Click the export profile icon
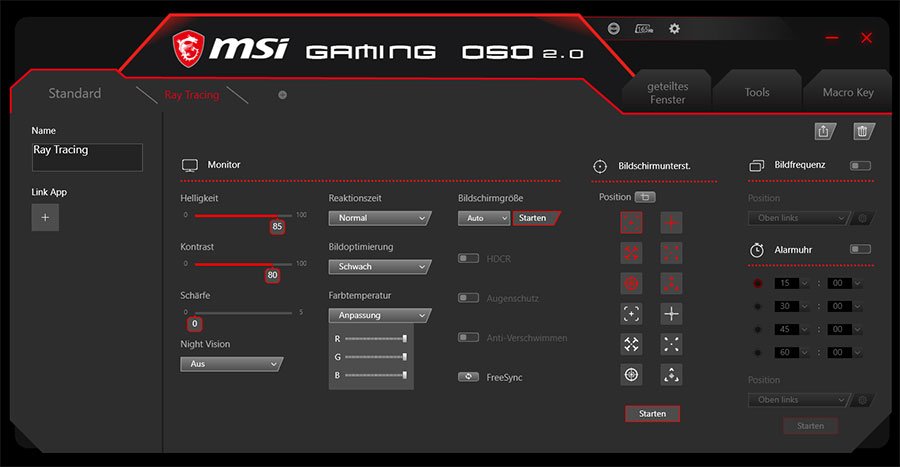 coord(825,131)
